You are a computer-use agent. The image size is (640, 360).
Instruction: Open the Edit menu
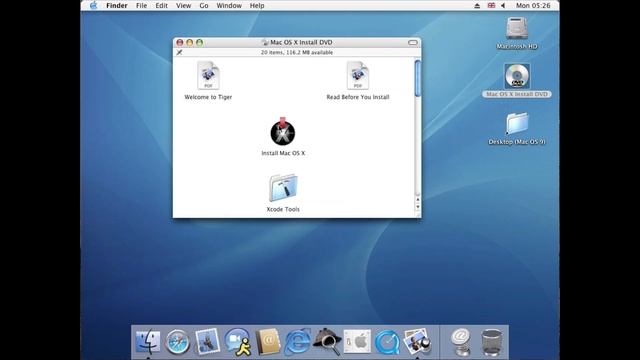162,6
